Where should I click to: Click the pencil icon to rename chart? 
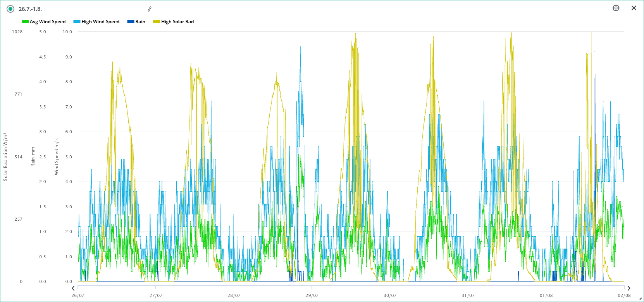150,9
